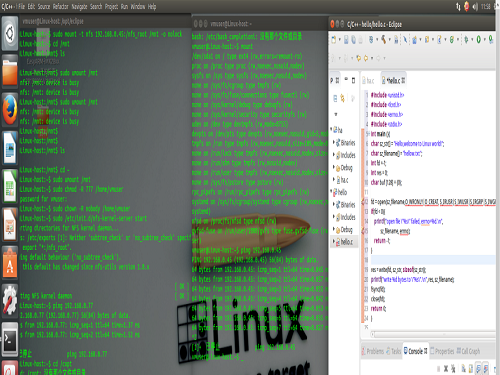Collapse the ha project tree node
The height and width of the screenshot is (375, 500).
click(x=332, y=129)
